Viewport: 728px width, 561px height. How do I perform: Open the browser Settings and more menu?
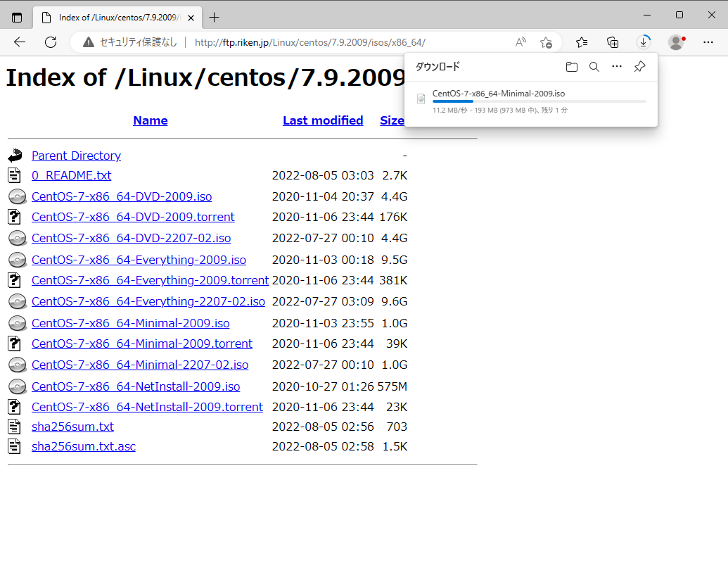point(708,42)
